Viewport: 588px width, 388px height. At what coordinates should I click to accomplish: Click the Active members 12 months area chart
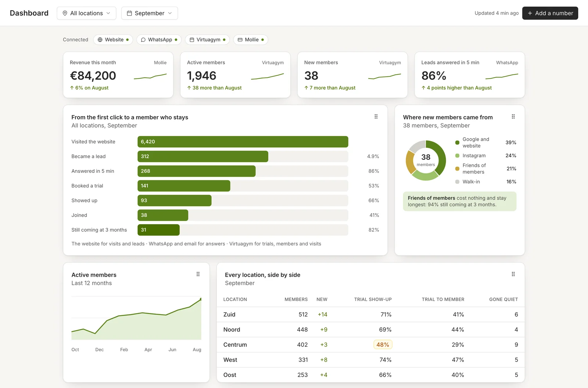click(136, 318)
